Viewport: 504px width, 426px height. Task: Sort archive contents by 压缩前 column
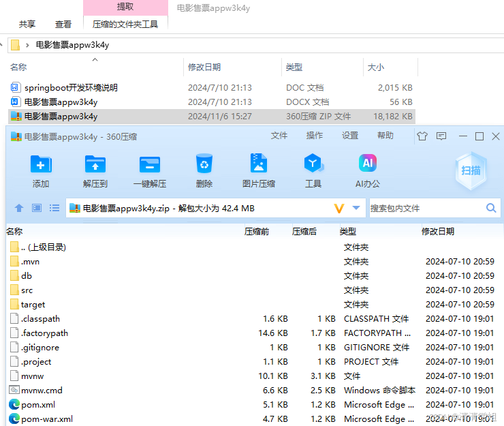pyautogui.click(x=257, y=231)
